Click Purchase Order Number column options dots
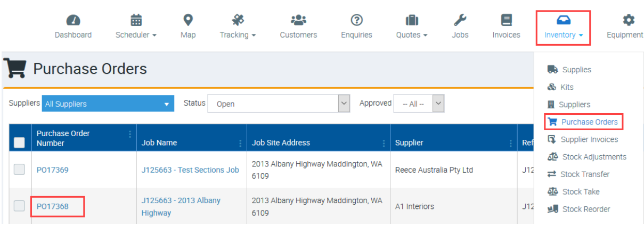 (x=130, y=134)
